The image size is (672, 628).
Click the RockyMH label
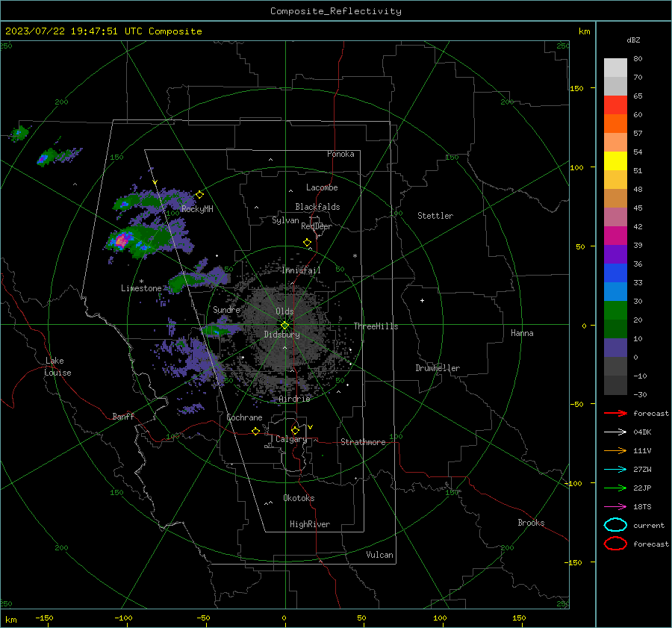click(x=197, y=209)
